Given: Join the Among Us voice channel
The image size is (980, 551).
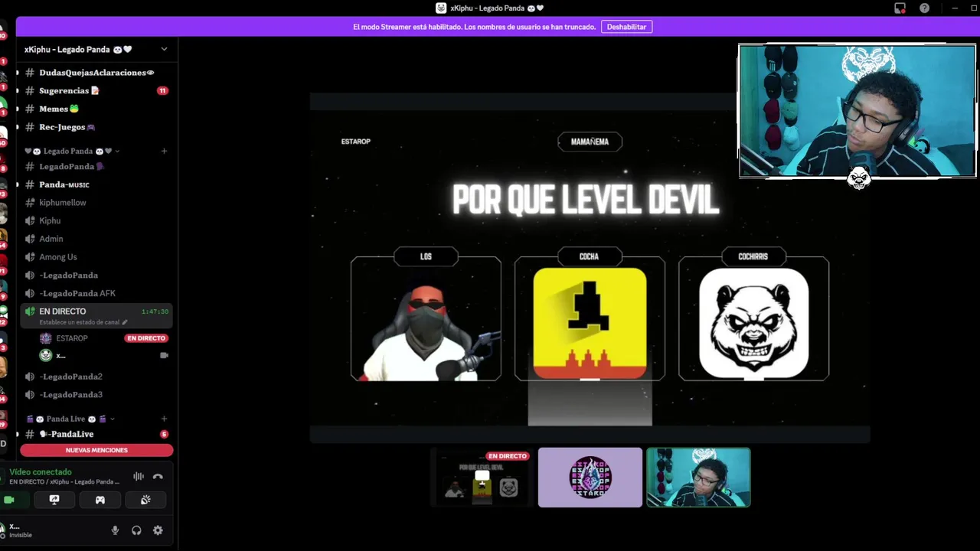Looking at the screenshot, I should click(x=96, y=257).
